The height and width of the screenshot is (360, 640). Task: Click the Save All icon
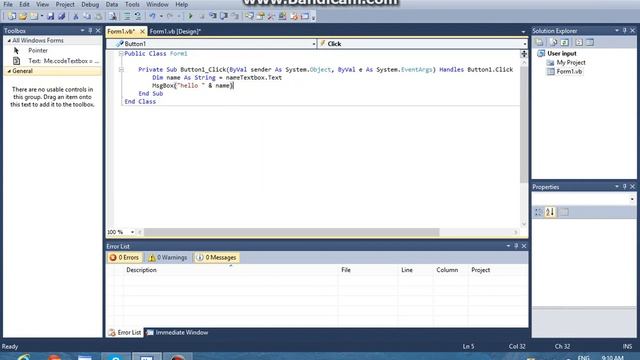[x=61, y=16]
